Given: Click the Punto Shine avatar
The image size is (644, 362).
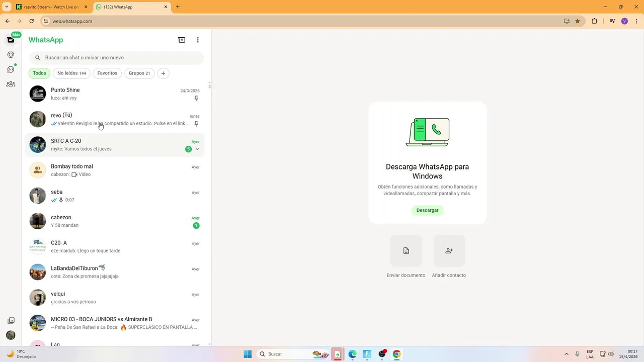Looking at the screenshot, I should (38, 94).
